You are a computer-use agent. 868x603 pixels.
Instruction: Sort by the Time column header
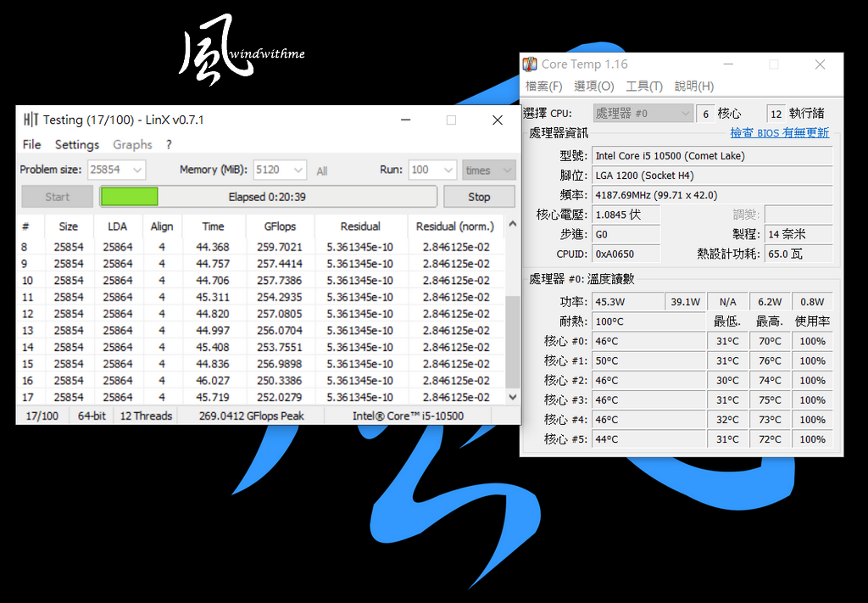pos(213,226)
